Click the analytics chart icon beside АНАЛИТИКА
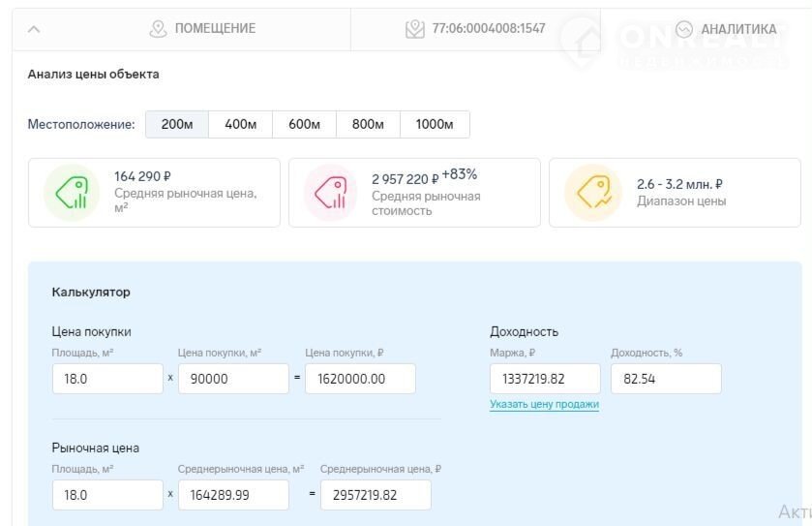The width and height of the screenshot is (812, 526). pyautogui.click(x=684, y=29)
